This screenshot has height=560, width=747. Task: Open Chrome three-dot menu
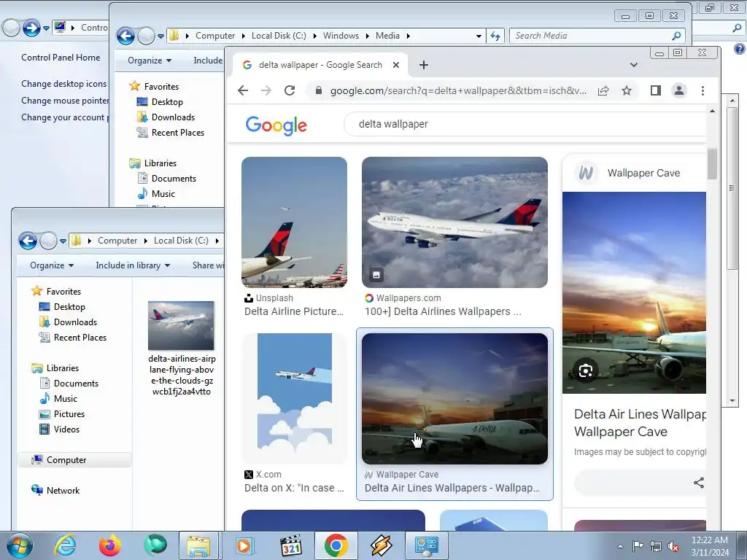[703, 90]
